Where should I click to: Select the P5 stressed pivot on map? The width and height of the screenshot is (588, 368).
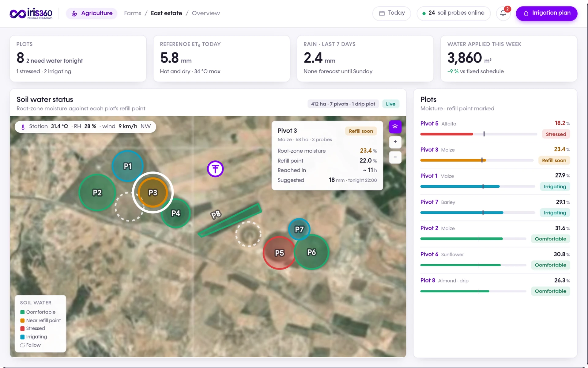point(279,253)
